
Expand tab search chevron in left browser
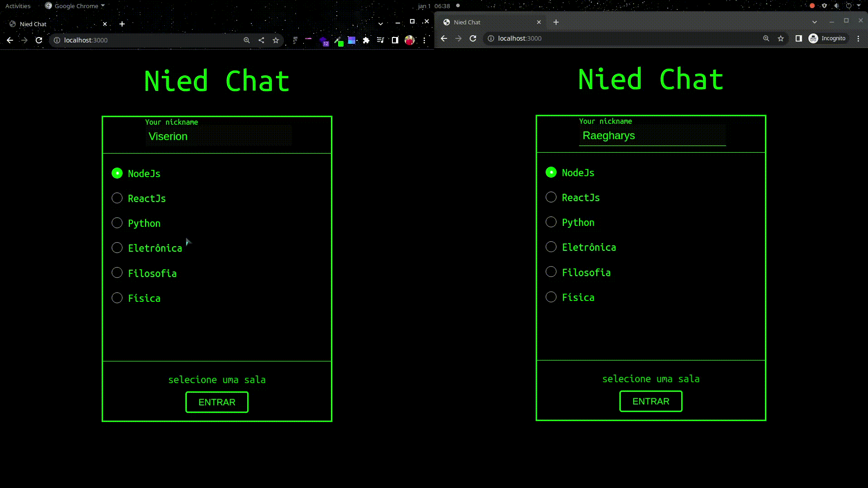click(x=381, y=24)
